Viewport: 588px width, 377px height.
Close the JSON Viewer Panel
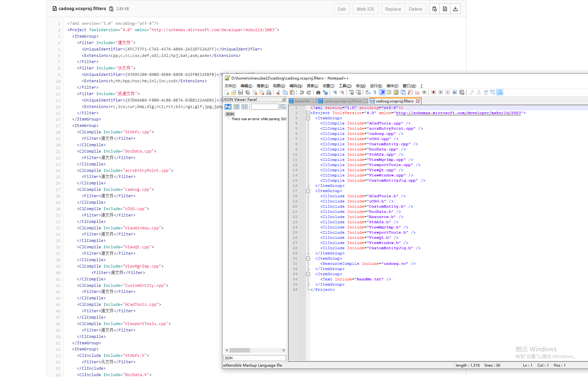[283, 100]
